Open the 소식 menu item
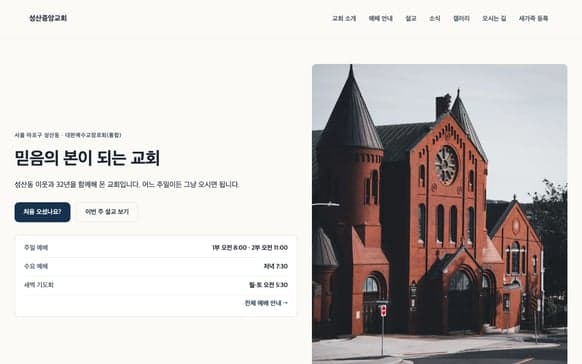This screenshot has height=364, width=582. click(435, 19)
